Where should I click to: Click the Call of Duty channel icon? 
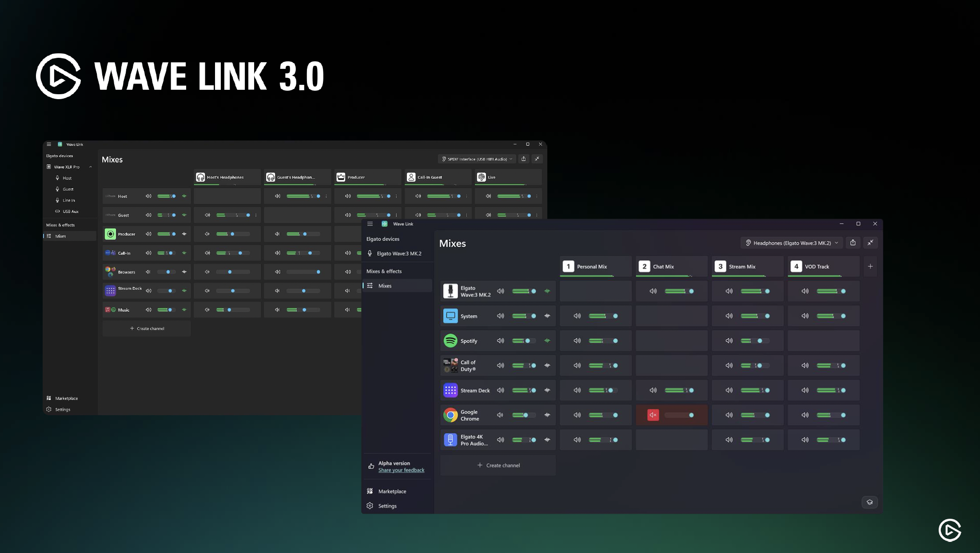click(x=450, y=365)
